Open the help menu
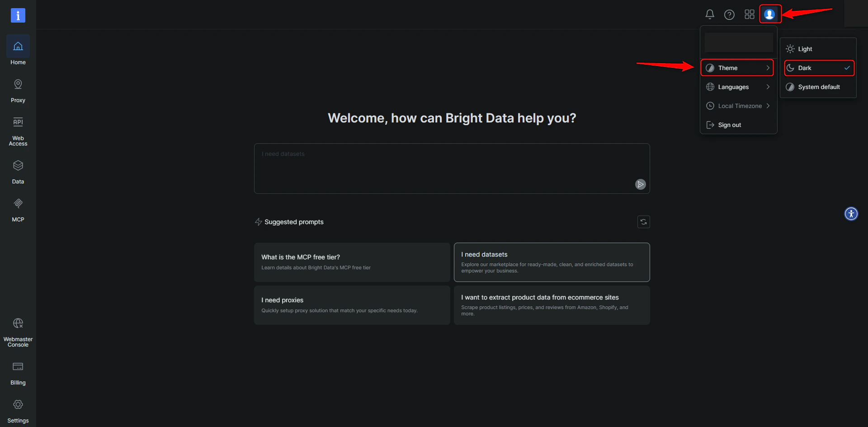The image size is (868, 427). pyautogui.click(x=729, y=14)
